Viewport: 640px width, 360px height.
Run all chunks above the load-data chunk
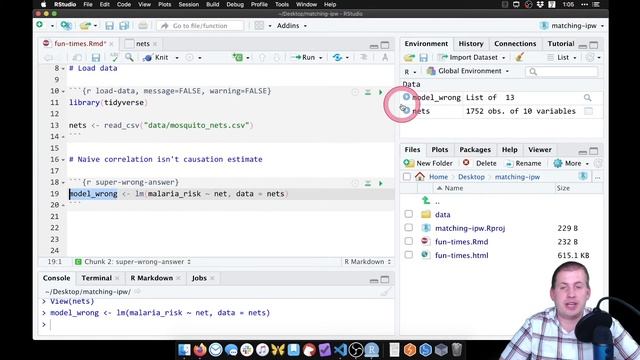pos(368,92)
